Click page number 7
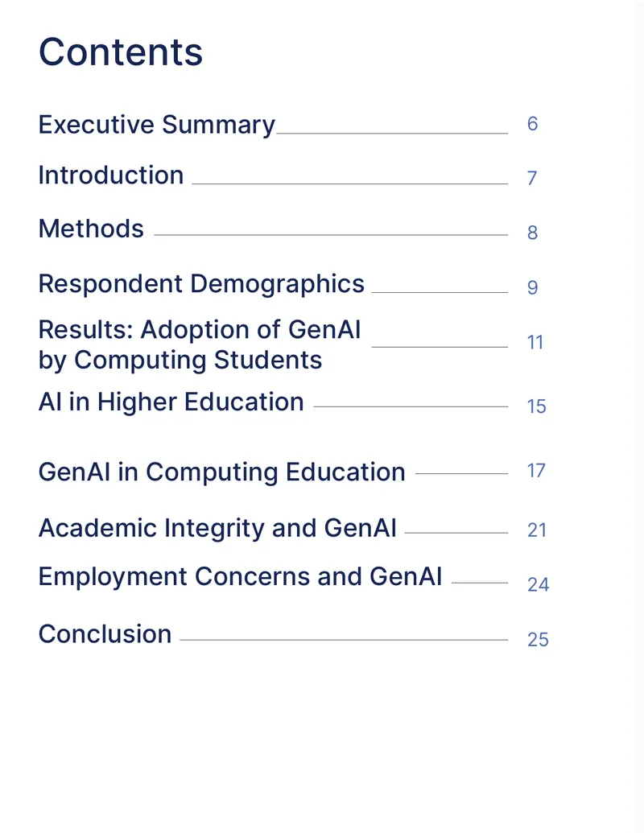Viewport: 644px width, 833px height. click(532, 178)
